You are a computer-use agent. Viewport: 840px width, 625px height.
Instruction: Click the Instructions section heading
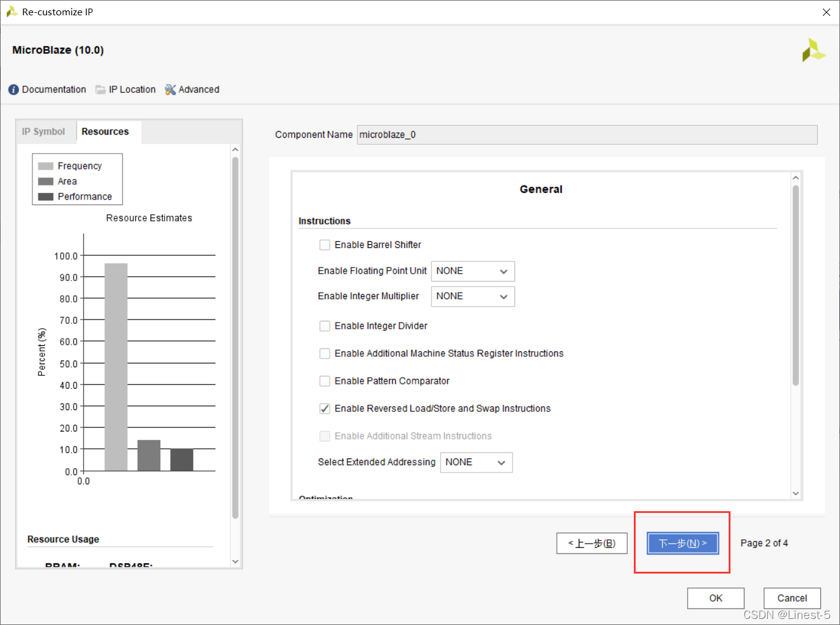[x=324, y=221]
